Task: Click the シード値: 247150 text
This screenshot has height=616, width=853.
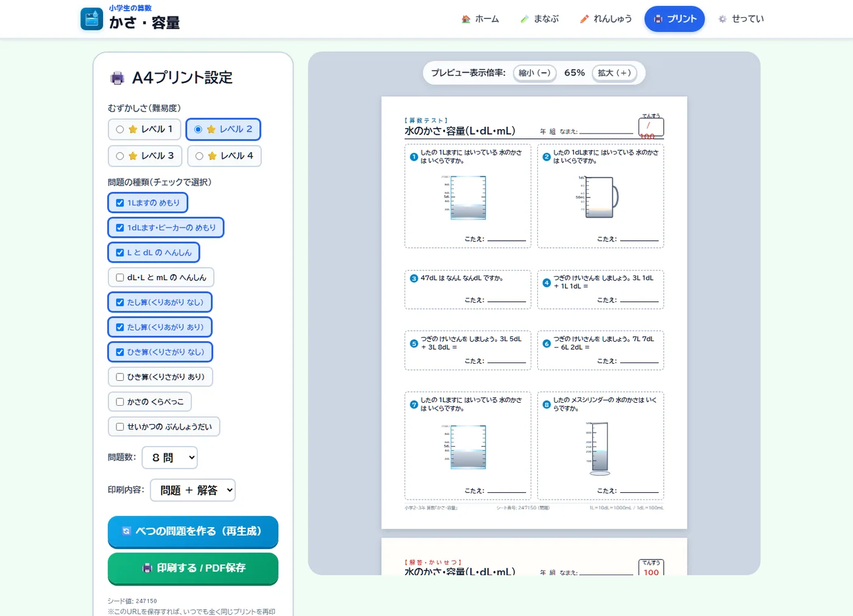Action: [x=132, y=601]
